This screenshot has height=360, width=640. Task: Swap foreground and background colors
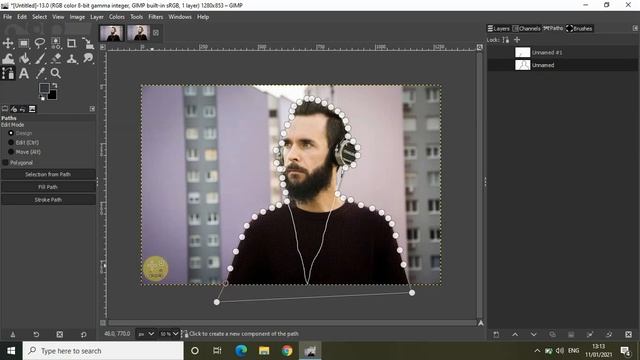point(54,86)
